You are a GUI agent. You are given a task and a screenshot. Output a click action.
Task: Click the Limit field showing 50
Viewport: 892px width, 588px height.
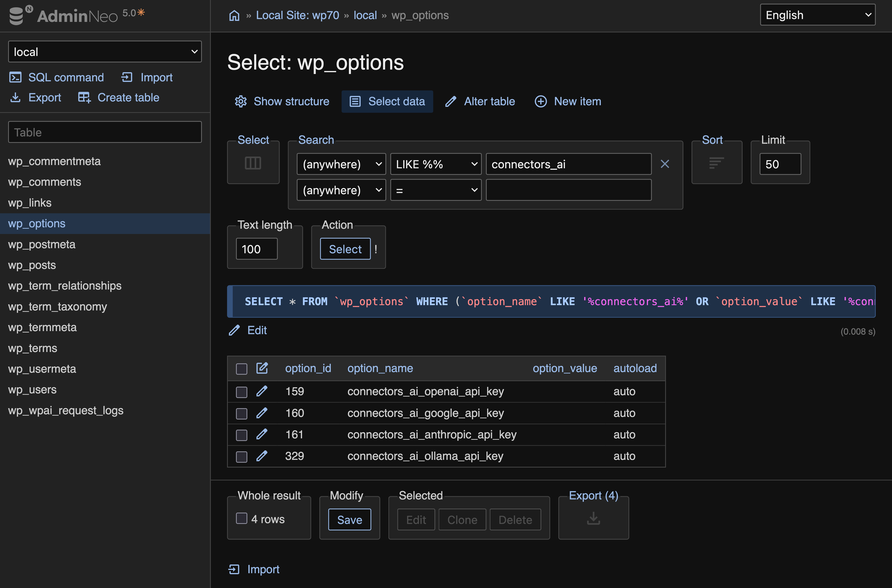click(x=780, y=164)
